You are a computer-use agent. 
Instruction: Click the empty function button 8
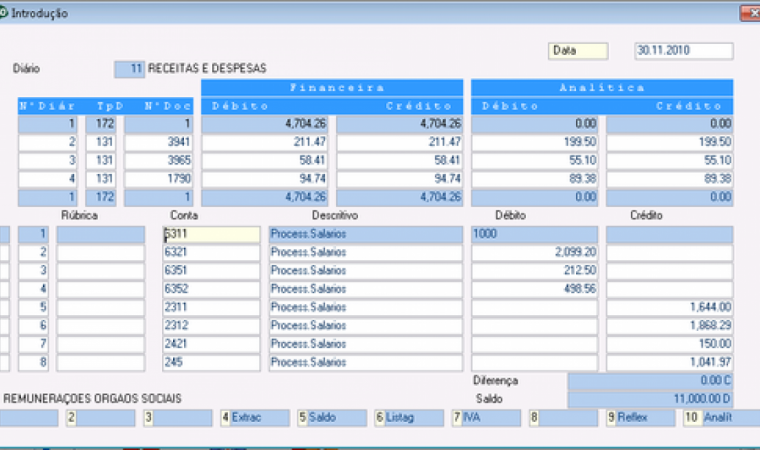click(563, 418)
